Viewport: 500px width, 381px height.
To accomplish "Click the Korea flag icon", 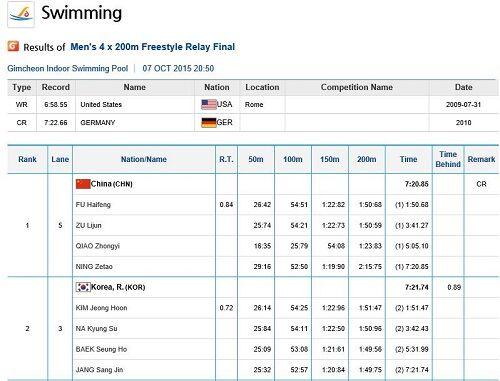I will (x=83, y=287).
